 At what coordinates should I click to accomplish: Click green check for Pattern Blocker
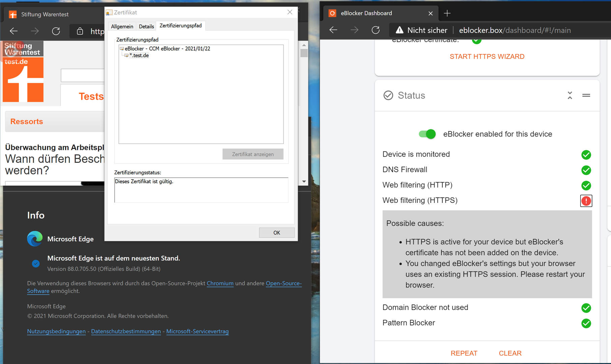point(586,323)
